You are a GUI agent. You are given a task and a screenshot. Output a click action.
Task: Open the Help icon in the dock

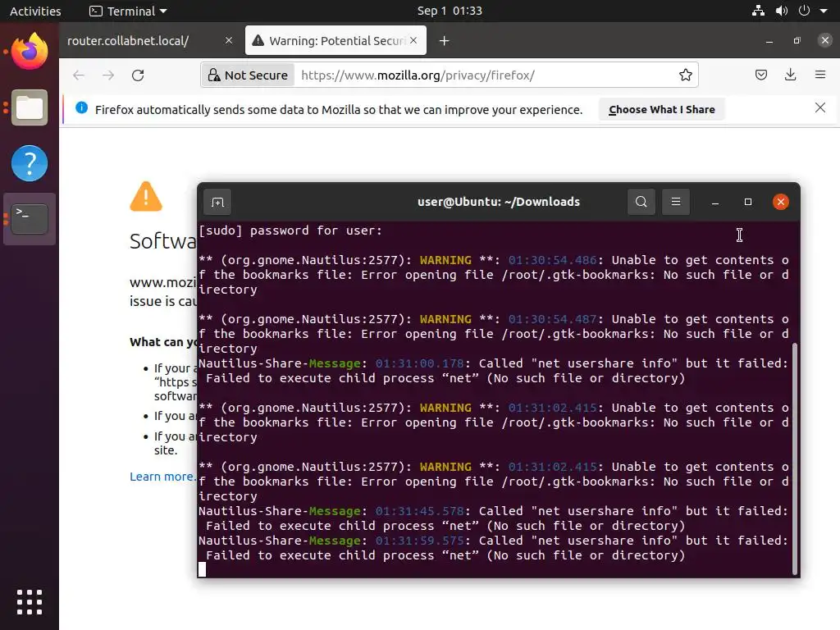click(30, 163)
